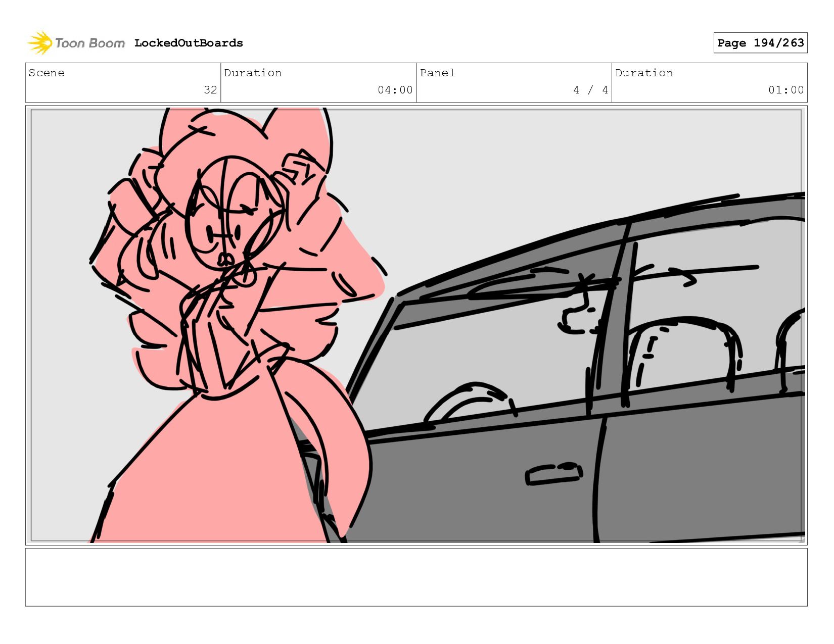
Task: Click the Panel label
Action: click(x=437, y=73)
